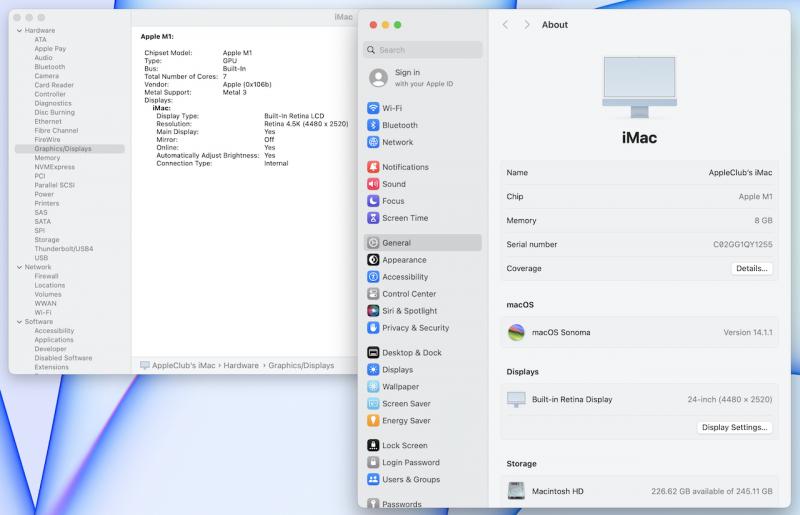The height and width of the screenshot is (515, 800).
Task: Select Ethernet in System Information sidebar
Action: (x=48, y=121)
